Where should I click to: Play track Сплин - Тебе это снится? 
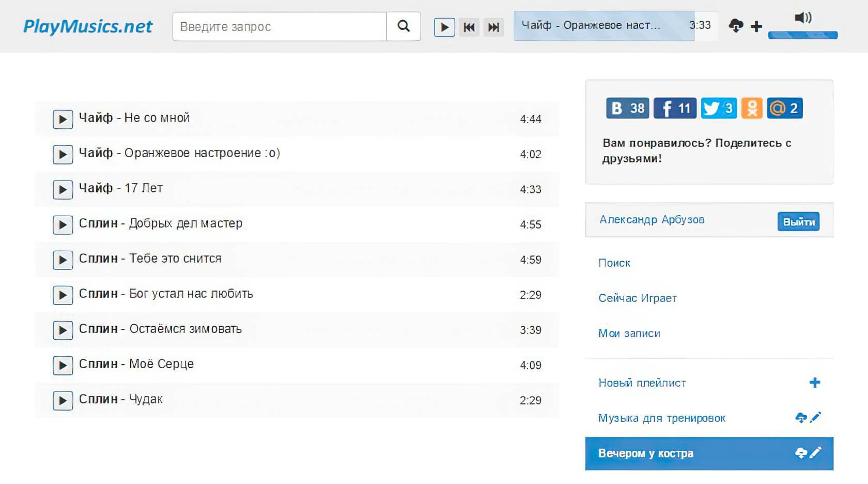(63, 260)
